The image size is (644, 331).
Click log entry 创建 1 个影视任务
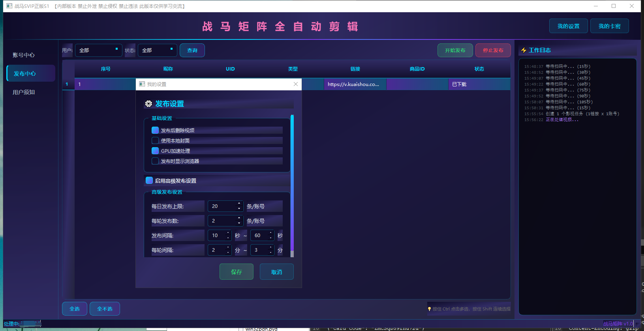tap(582, 114)
